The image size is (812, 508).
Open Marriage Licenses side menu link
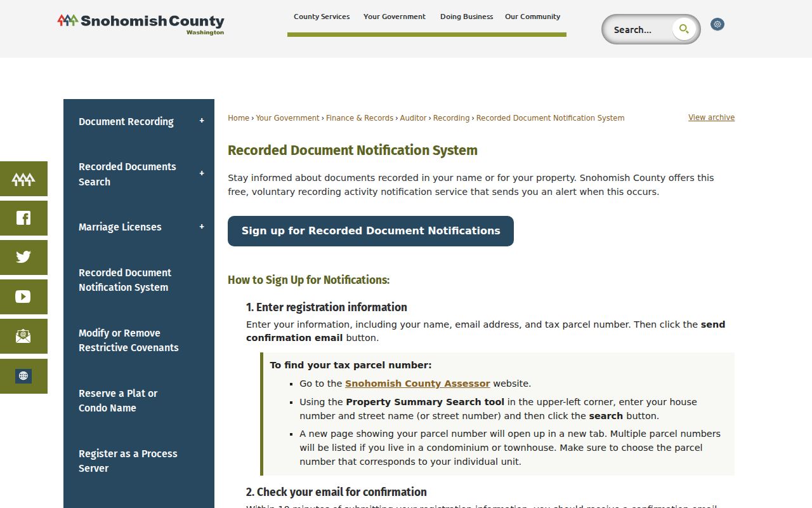[120, 227]
